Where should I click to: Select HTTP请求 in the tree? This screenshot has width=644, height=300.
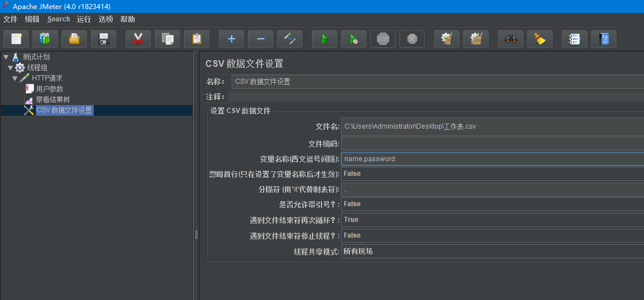[x=47, y=78]
